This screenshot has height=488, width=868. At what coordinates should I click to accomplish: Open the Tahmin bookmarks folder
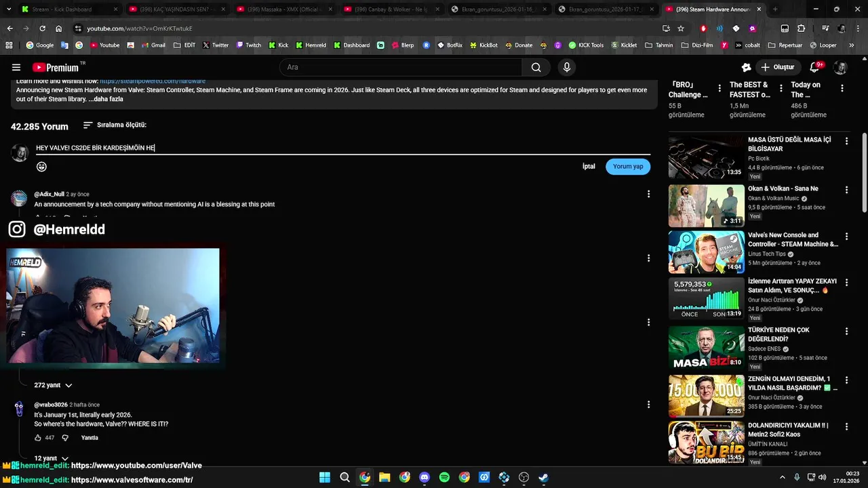coord(659,45)
